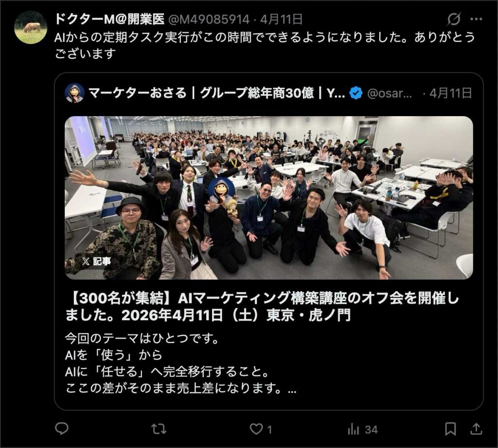Open ドクターM@開業医 display name
This screenshot has height=448, width=498.
[x=109, y=19]
